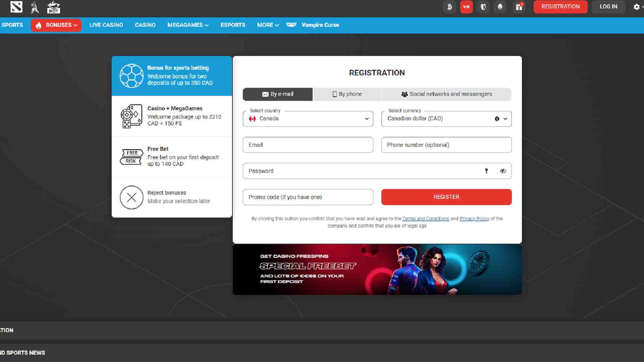Open the settings gear icon
644x362 pixels.
point(636,7)
